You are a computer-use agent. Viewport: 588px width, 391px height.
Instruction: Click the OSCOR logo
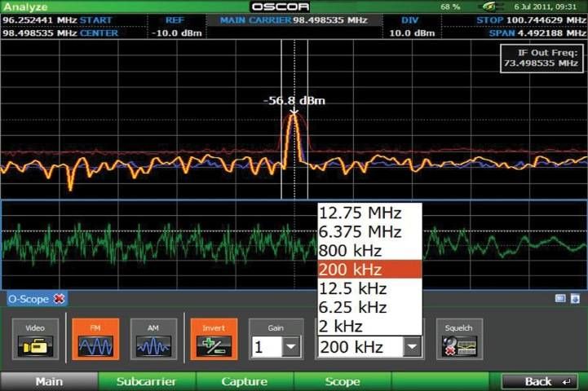(x=281, y=7)
